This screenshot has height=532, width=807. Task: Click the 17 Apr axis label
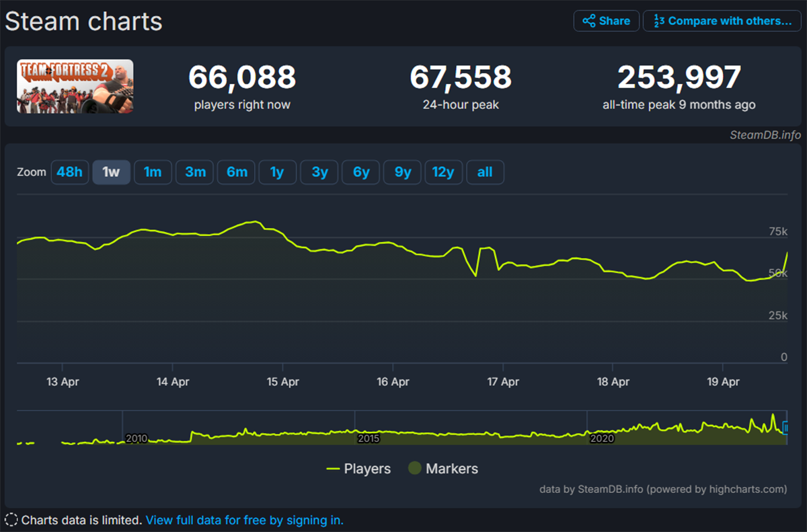click(x=503, y=381)
